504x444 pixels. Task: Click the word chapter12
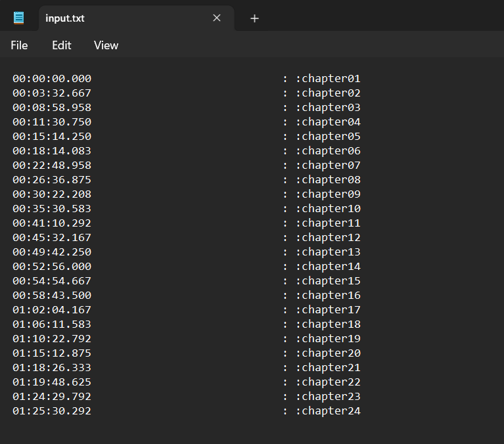point(331,237)
